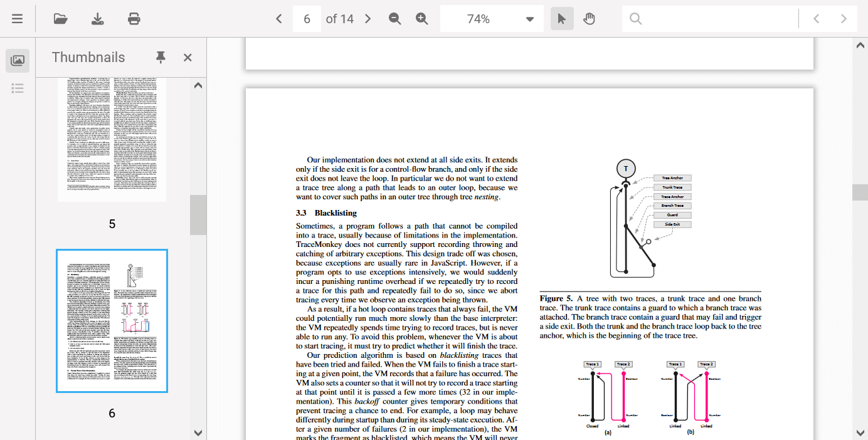Click the page number input field

[307, 19]
